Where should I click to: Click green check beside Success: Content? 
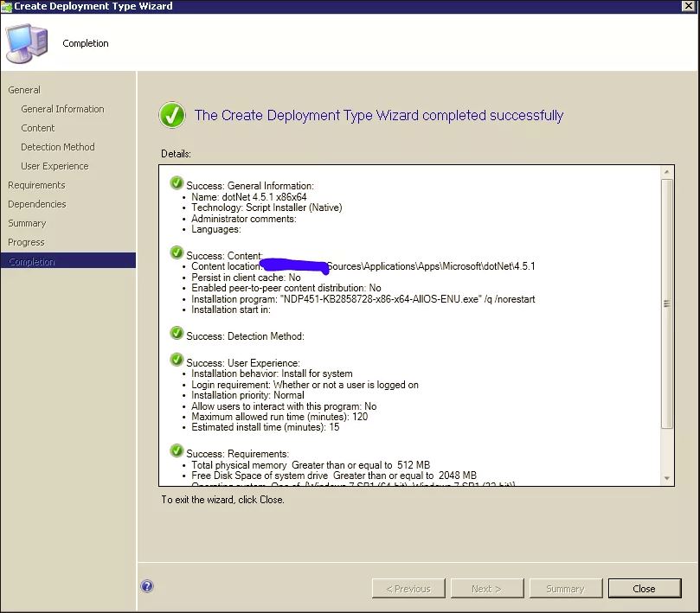177,252
